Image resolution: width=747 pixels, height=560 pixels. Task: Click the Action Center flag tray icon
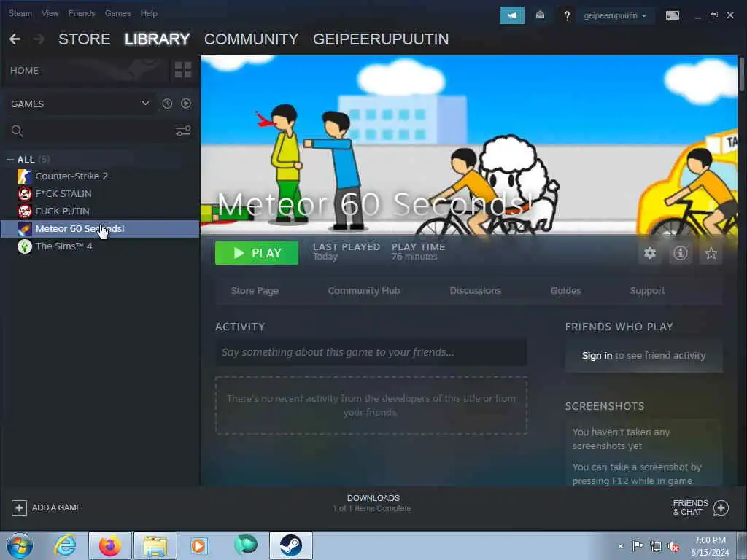(638, 547)
